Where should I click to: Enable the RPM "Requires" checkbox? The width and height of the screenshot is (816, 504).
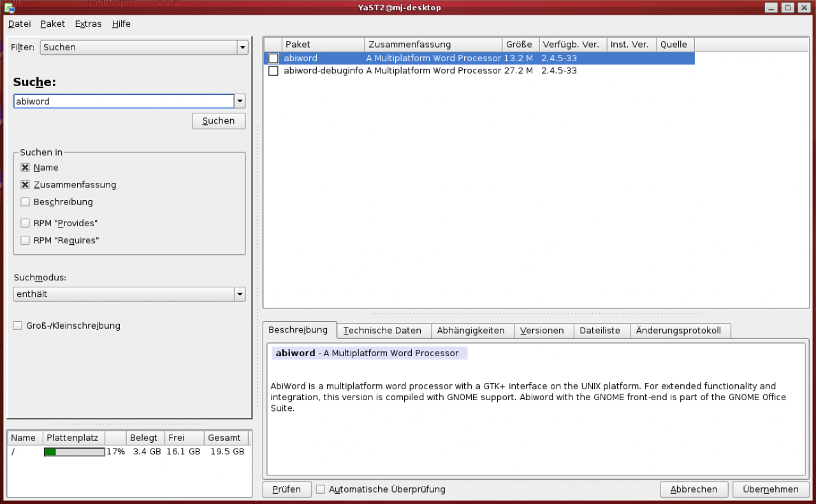coord(25,240)
